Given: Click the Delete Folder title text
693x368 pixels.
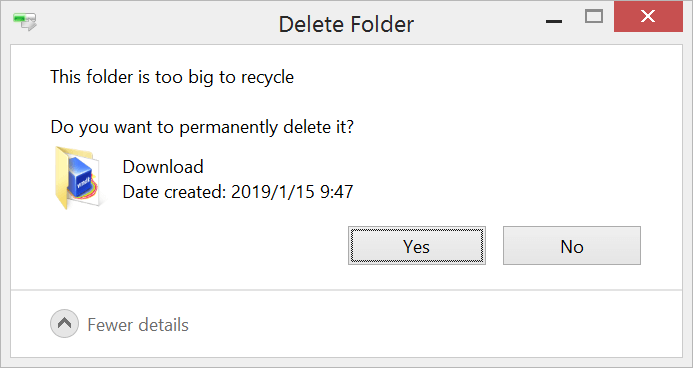Looking at the screenshot, I should tap(346, 24).
